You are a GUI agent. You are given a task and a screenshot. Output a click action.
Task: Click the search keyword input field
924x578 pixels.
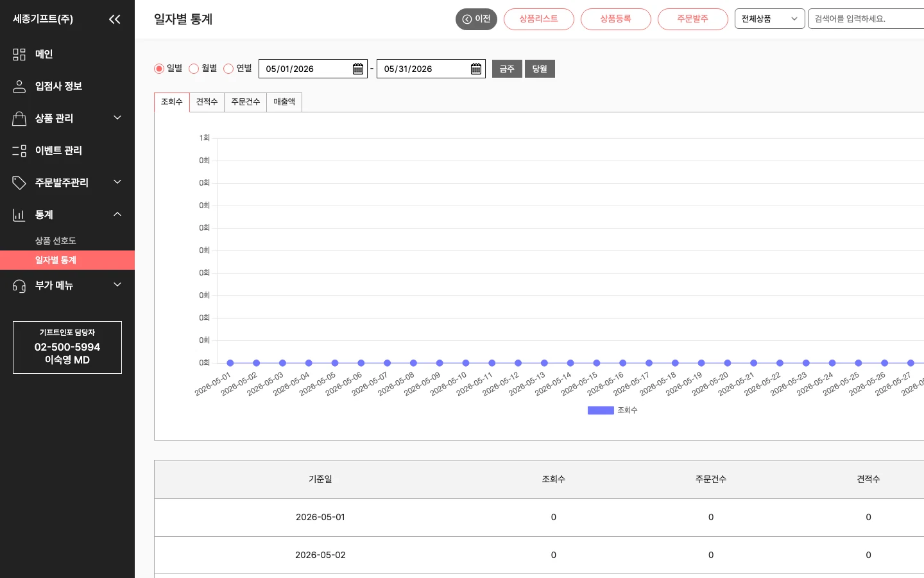point(866,19)
